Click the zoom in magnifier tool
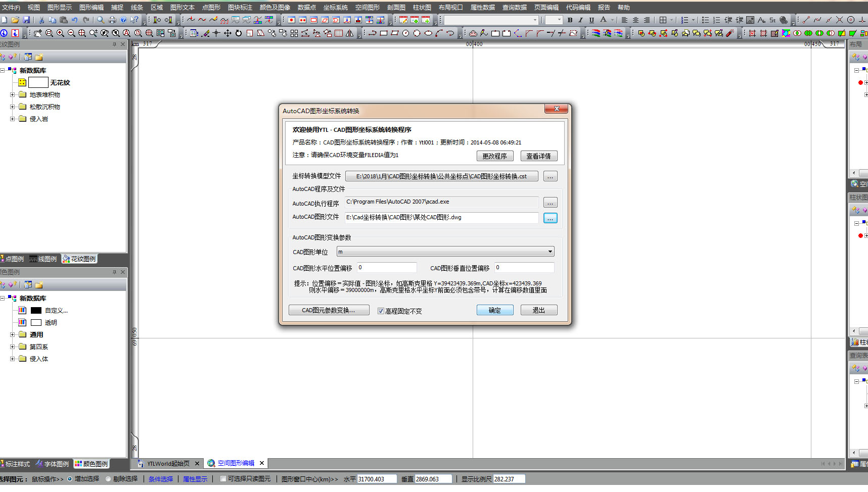The height and width of the screenshot is (492, 868). (60, 33)
